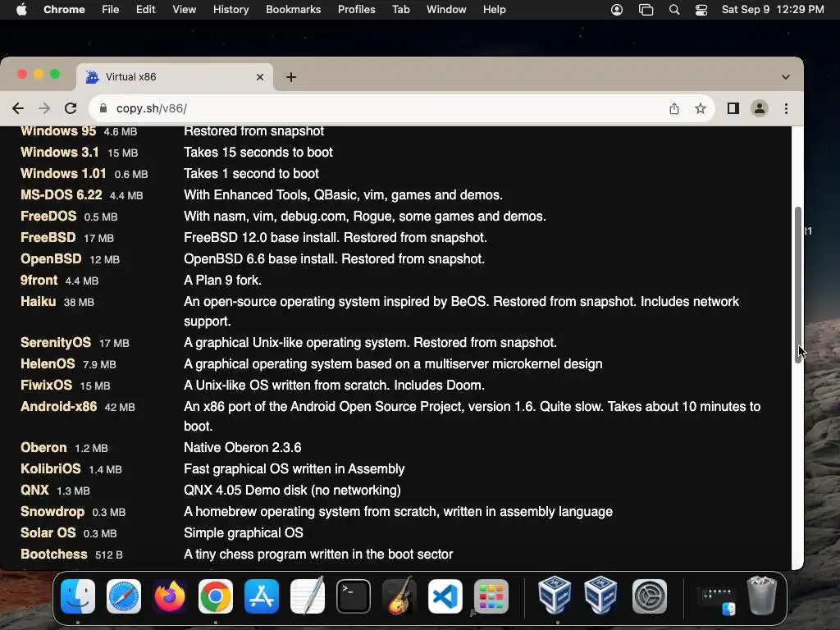Open the File menu
The width and height of the screenshot is (840, 630).
click(x=111, y=10)
